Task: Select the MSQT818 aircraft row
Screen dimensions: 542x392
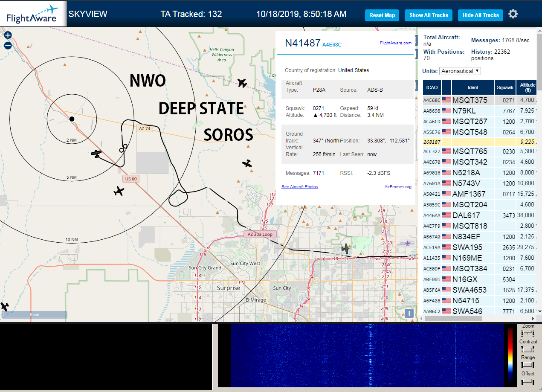Action: (479, 226)
